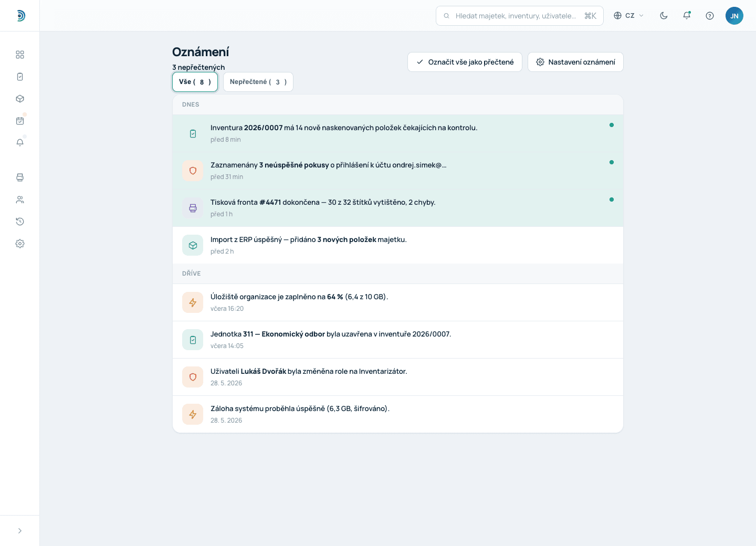
Task: Open the assets cube icon in sidebar
Action: pyautogui.click(x=20, y=99)
